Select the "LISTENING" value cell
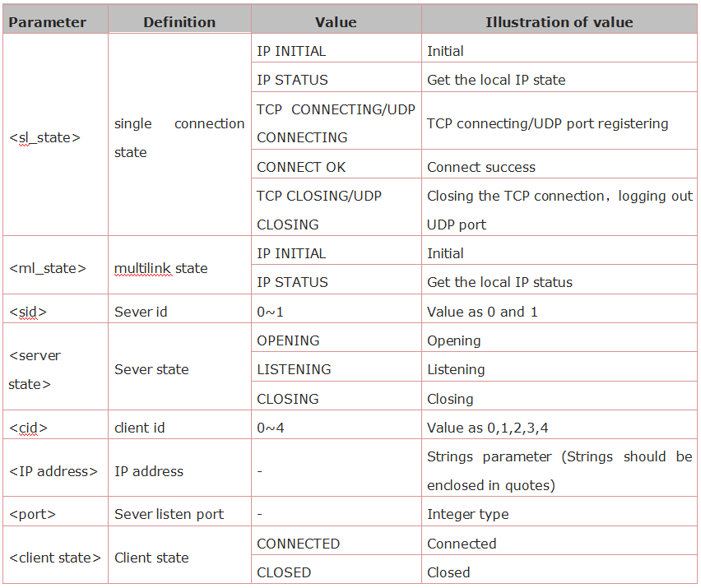Viewport: 701px width, 588px height. pyautogui.click(x=294, y=369)
